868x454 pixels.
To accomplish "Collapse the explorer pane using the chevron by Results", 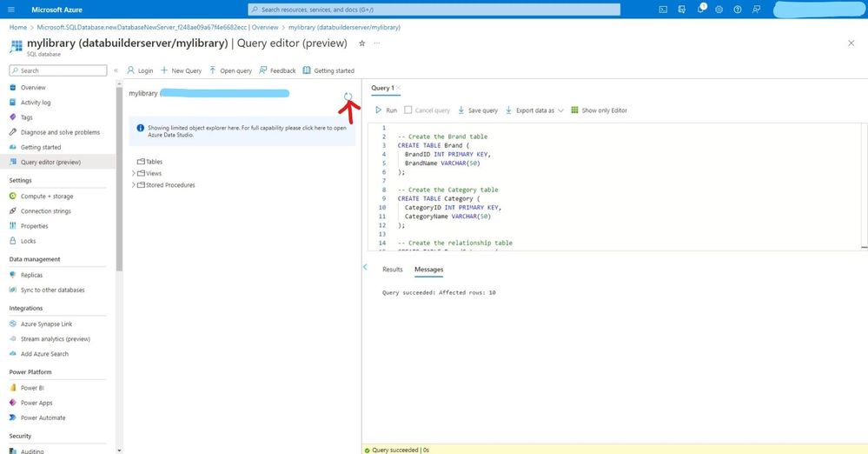I will click(365, 267).
